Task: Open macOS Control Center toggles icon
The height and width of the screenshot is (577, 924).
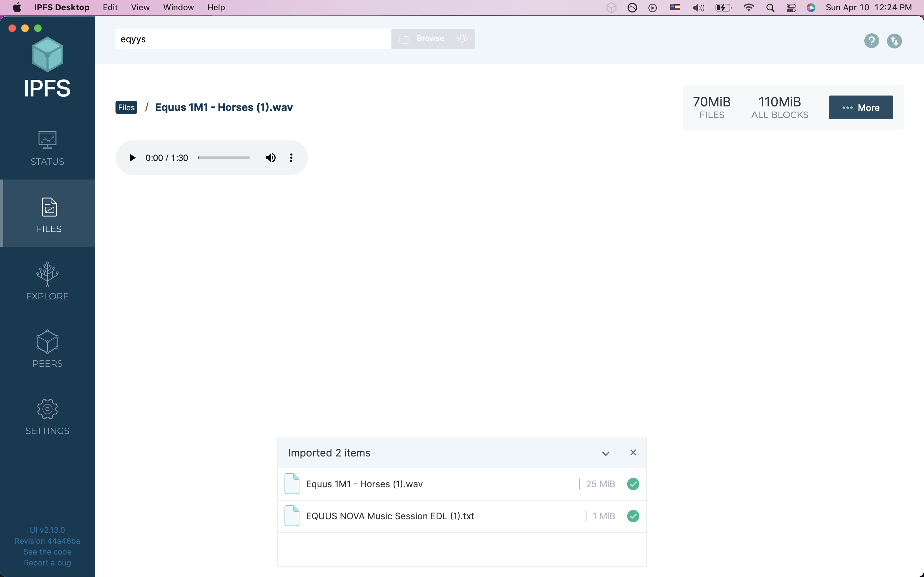Action: point(791,8)
